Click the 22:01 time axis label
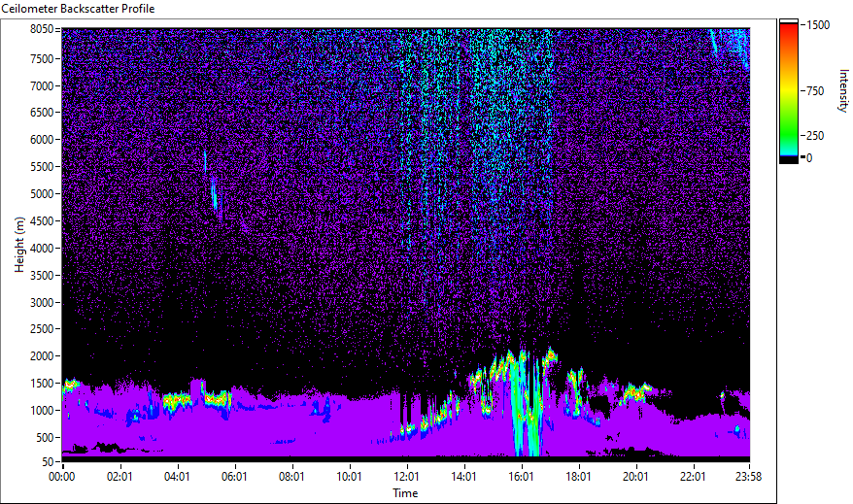 tap(693, 477)
